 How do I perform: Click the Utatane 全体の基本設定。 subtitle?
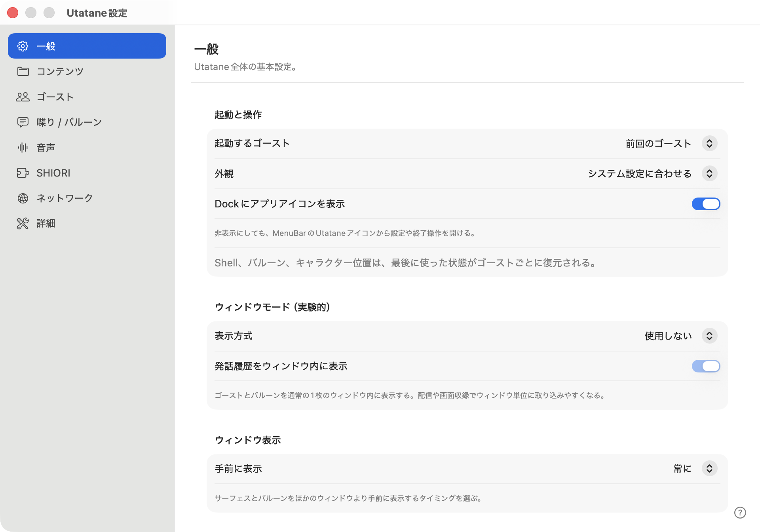coord(245,67)
